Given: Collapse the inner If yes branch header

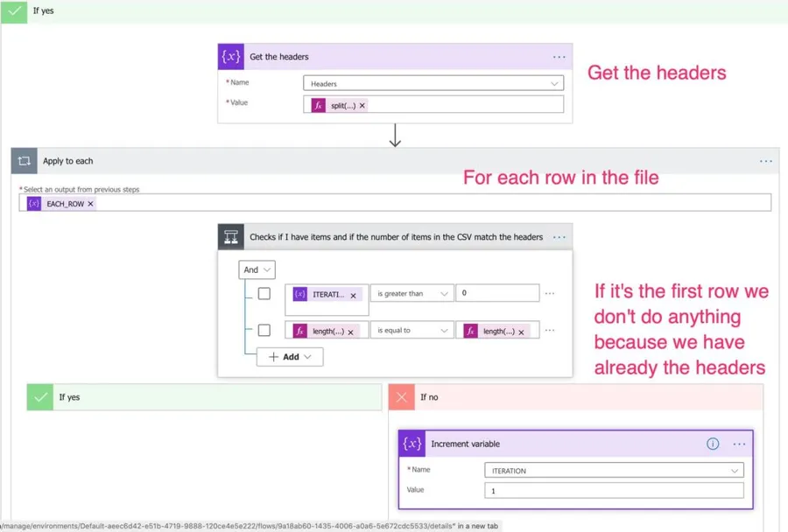Looking at the screenshot, I should pos(204,397).
